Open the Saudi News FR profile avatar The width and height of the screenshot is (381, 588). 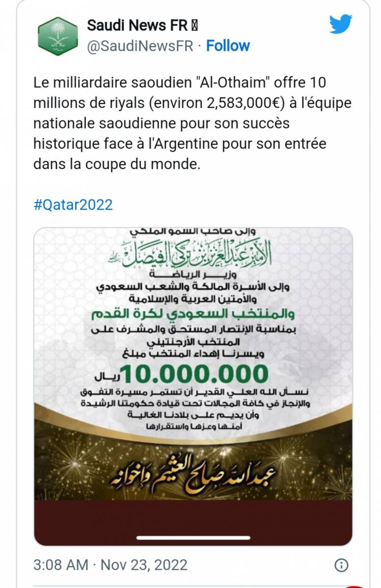click(x=58, y=36)
